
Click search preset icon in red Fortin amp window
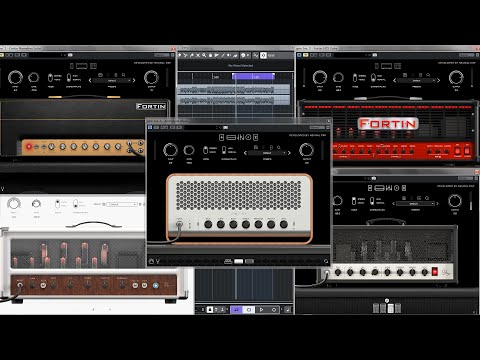point(428,75)
